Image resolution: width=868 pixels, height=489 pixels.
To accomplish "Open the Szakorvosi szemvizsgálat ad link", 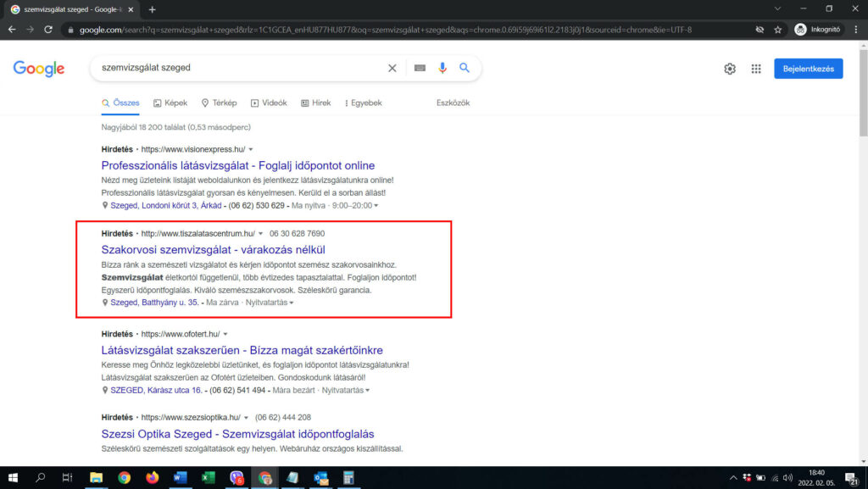I will [213, 249].
